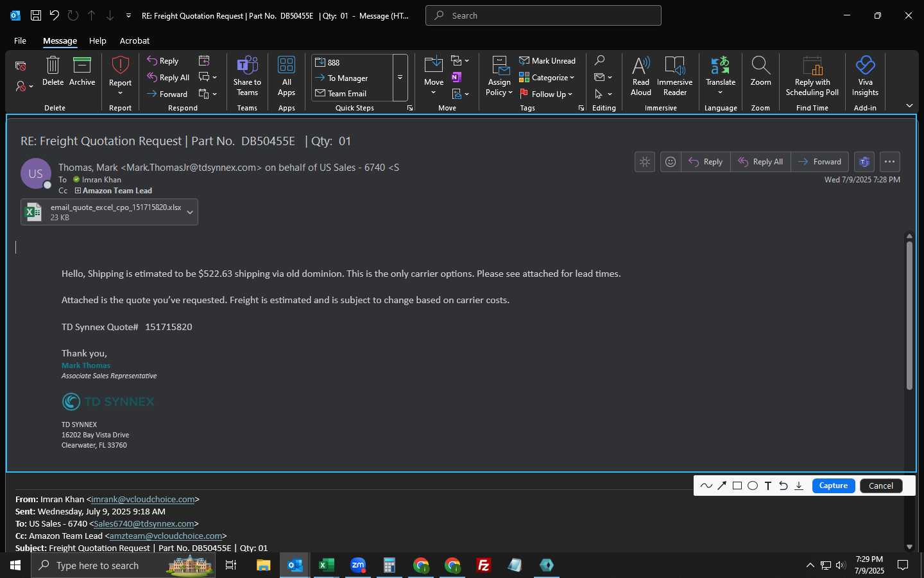
Task: Click the Find magnifier in the Editing group
Action: point(599,60)
